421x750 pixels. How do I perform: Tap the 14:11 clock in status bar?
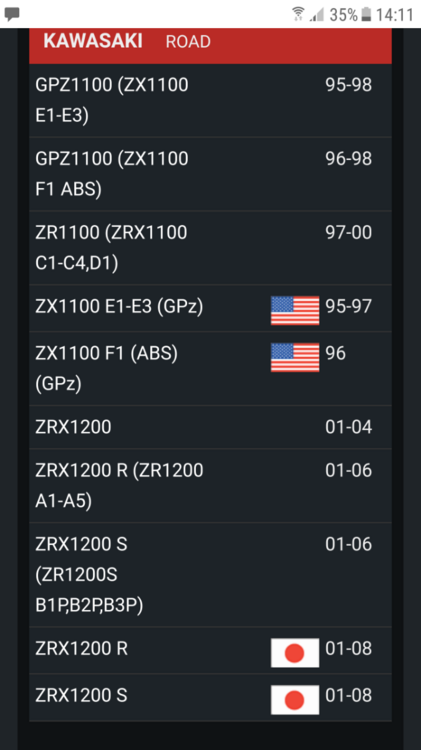click(x=394, y=15)
